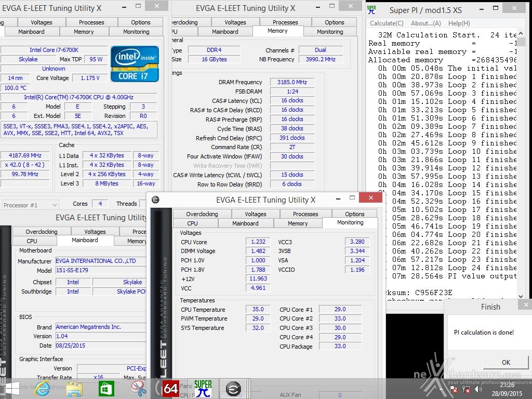
Task: Open Options tab in i7-6700K CPU window
Action: (x=140, y=22)
